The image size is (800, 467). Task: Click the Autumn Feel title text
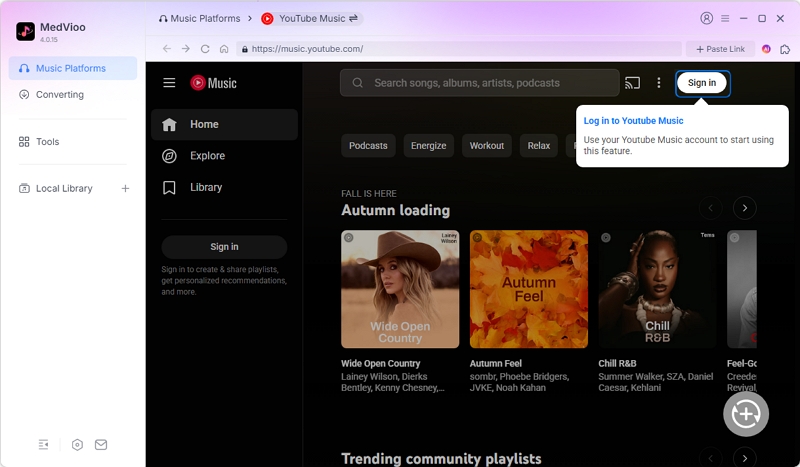[496, 363]
